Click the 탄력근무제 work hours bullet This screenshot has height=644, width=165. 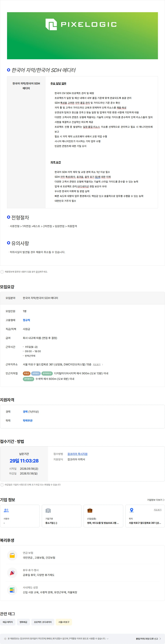[30, 356]
